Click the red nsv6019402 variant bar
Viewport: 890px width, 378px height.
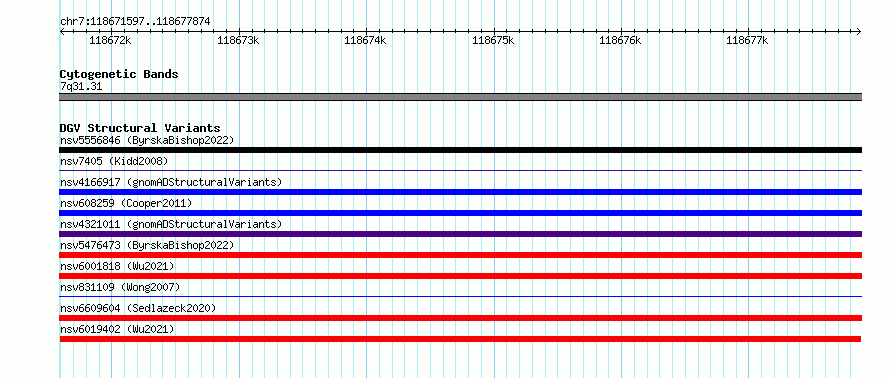pyautogui.click(x=460, y=339)
